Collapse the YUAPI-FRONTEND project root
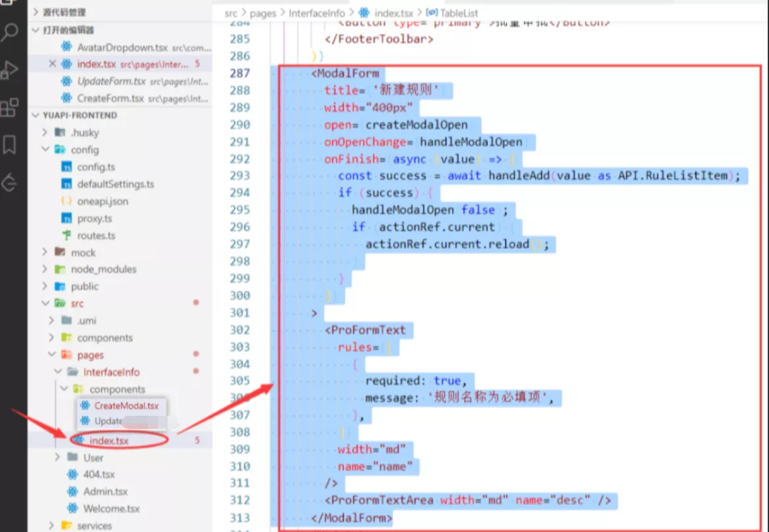The image size is (769, 532). click(35, 115)
